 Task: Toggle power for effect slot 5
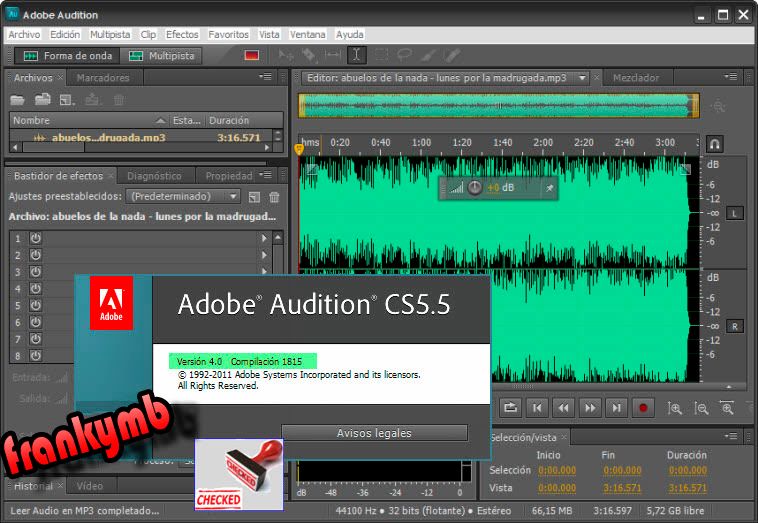35,305
